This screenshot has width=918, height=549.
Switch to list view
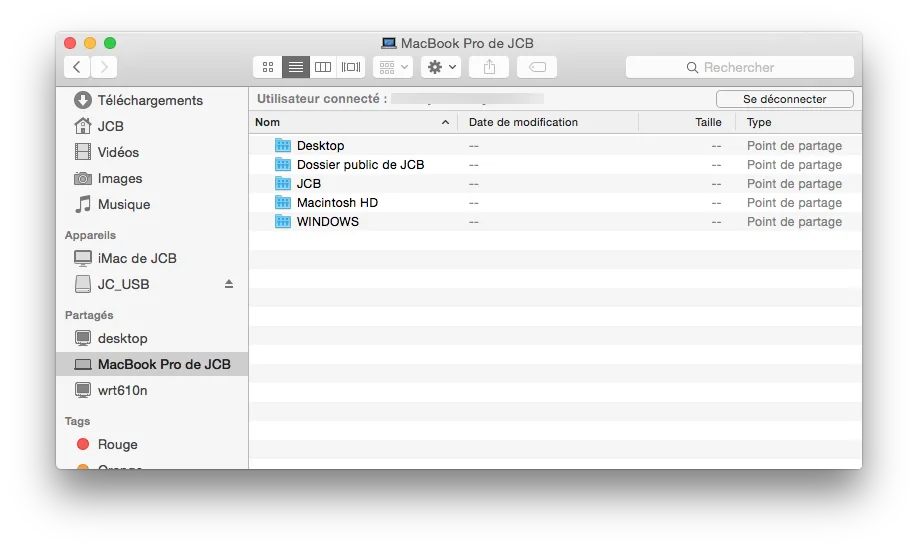click(x=296, y=67)
